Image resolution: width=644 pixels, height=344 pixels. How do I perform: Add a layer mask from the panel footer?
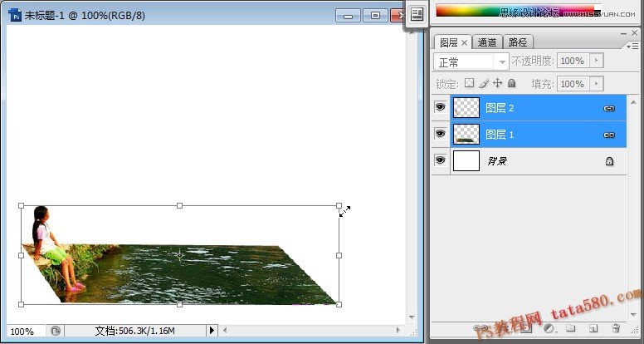tap(526, 328)
